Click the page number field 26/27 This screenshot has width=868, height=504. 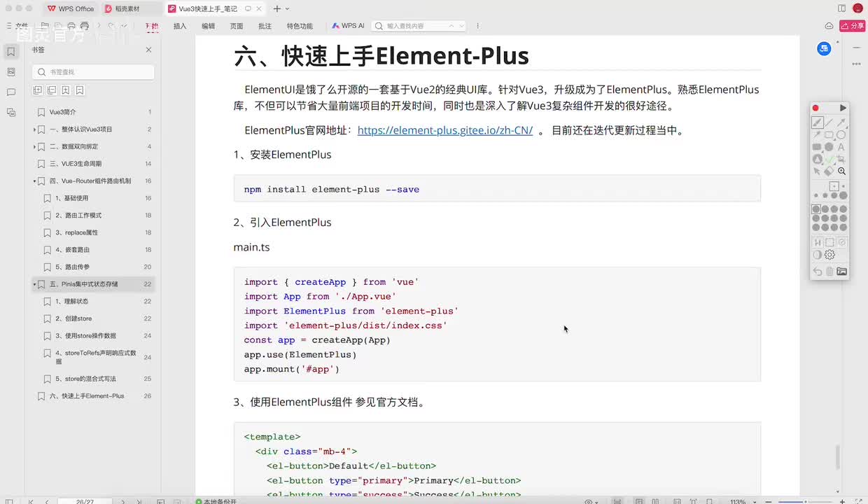tap(85, 501)
